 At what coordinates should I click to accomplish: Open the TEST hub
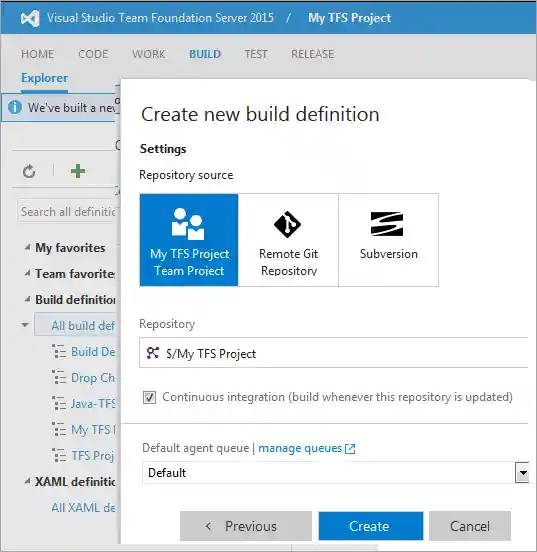coord(256,54)
